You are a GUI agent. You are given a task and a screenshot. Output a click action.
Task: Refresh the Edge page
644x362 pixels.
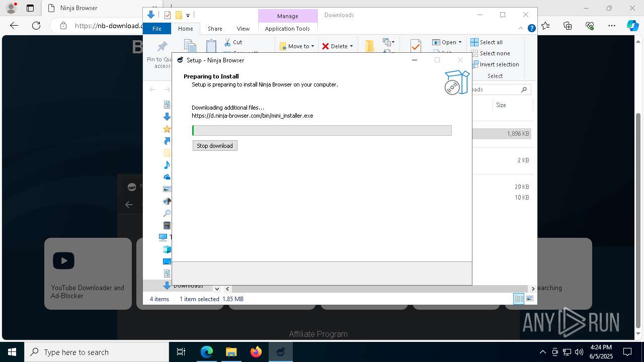click(36, 26)
